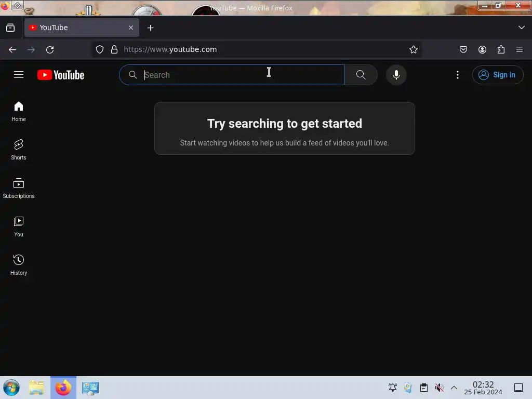The height and width of the screenshot is (399, 532).
Task: Click 'Try searching to get started' heading
Action: [285, 124]
